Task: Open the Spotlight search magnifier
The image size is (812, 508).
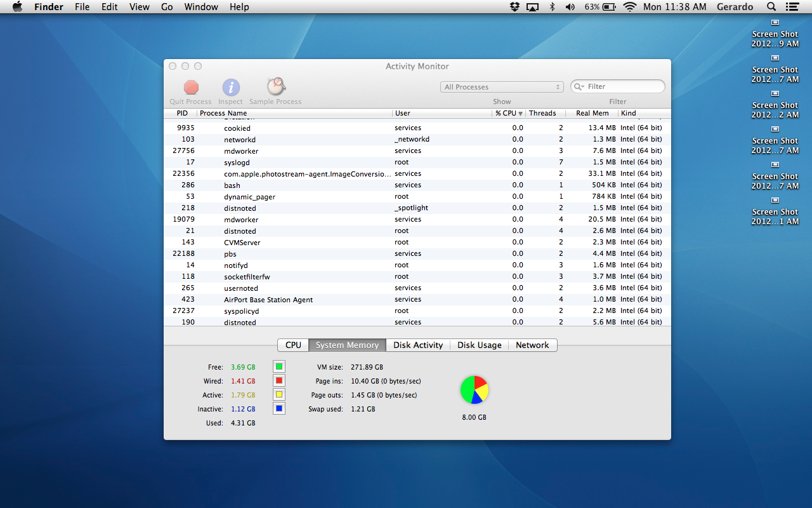Action: coord(771,7)
